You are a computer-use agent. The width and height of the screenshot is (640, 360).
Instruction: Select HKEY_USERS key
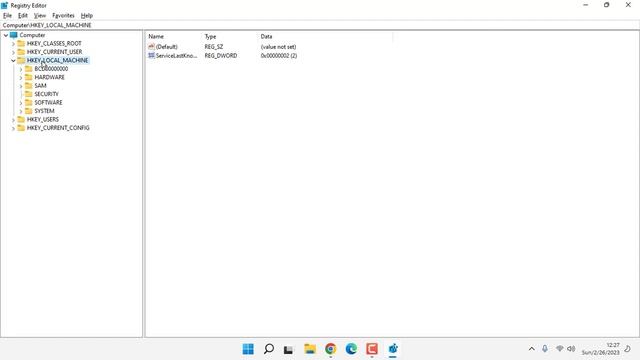(42, 120)
